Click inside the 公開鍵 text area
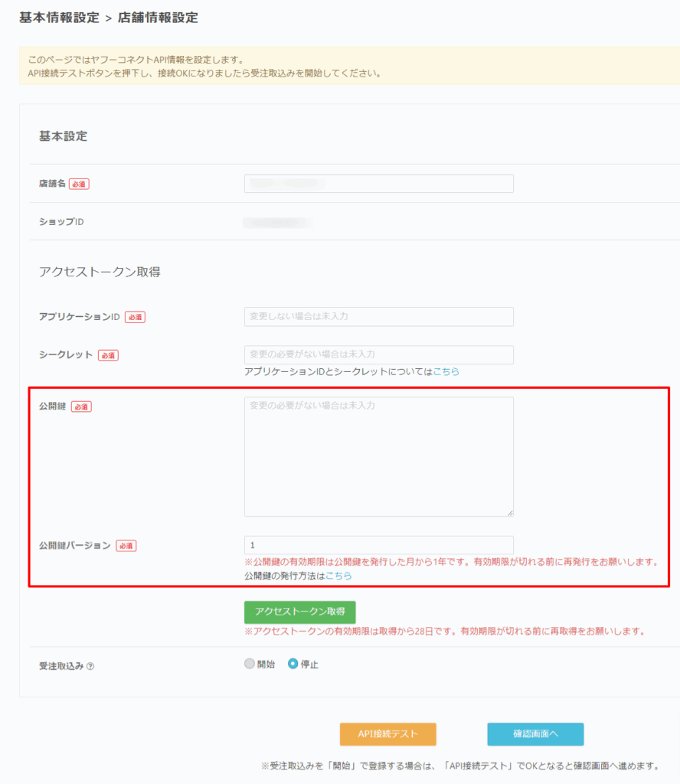This screenshot has height=784, width=680. (x=379, y=456)
